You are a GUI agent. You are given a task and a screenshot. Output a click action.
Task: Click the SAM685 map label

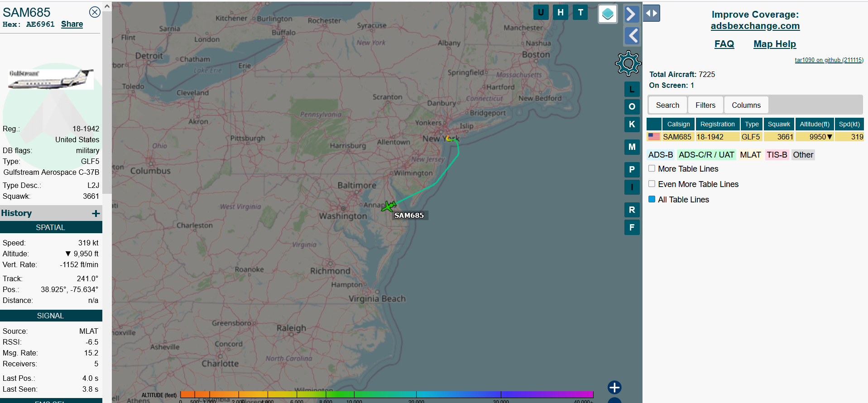[409, 216]
